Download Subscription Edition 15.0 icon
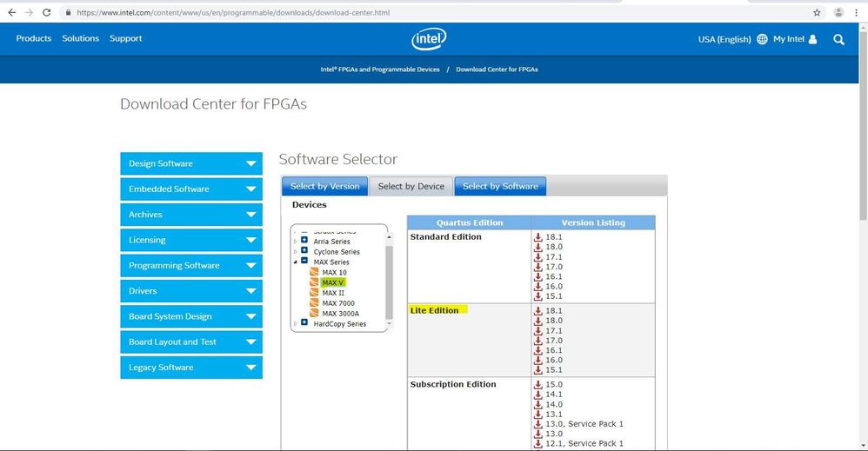 point(538,385)
